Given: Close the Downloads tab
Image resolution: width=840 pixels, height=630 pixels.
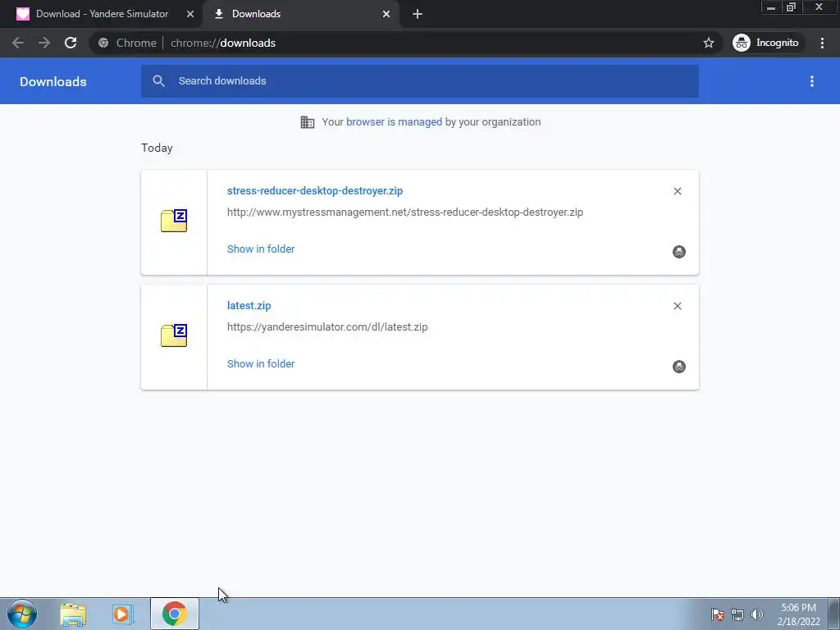Looking at the screenshot, I should point(386,14).
